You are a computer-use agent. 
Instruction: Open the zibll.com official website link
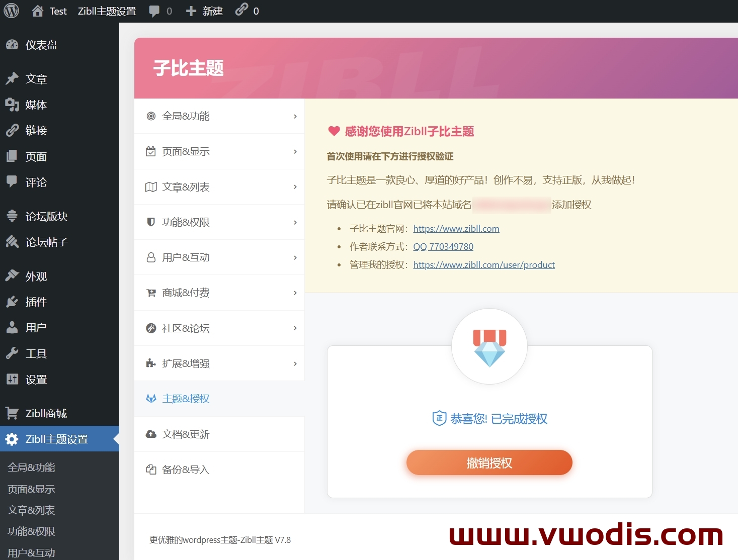click(x=456, y=228)
